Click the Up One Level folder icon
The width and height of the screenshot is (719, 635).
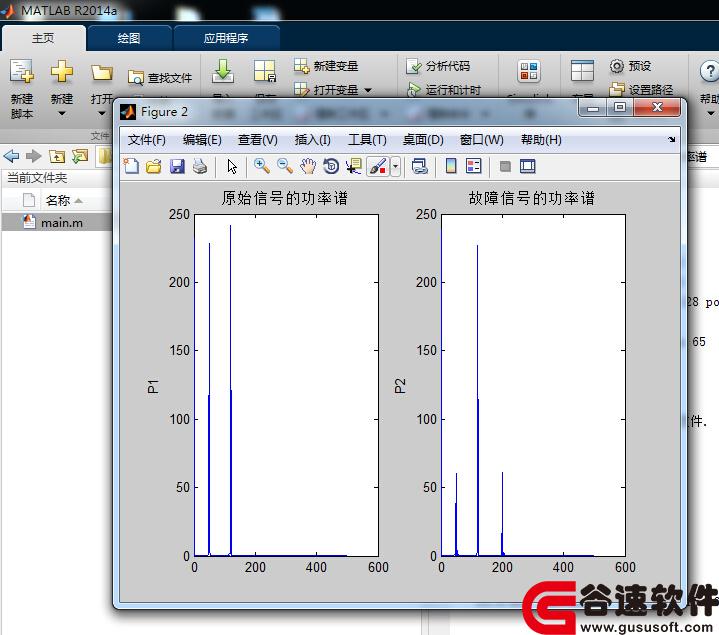point(56,156)
